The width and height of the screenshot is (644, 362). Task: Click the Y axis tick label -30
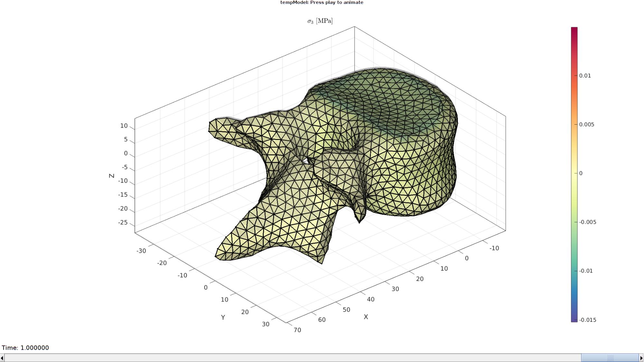[x=141, y=251]
